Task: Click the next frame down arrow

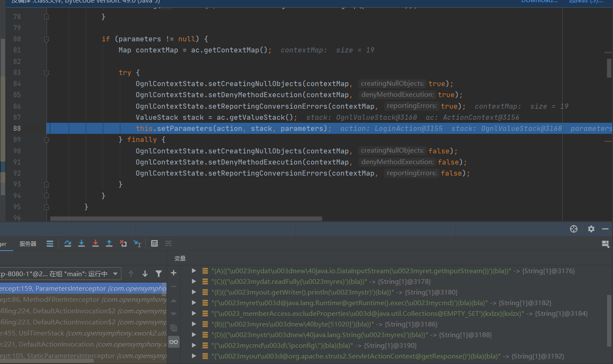Action: pyautogui.click(x=145, y=274)
